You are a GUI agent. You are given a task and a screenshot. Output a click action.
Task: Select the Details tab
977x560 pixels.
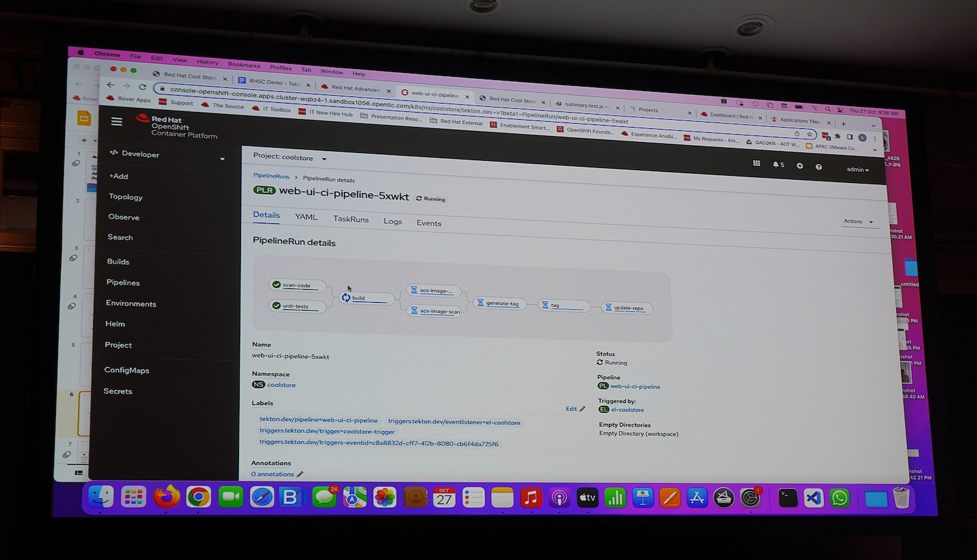266,215
